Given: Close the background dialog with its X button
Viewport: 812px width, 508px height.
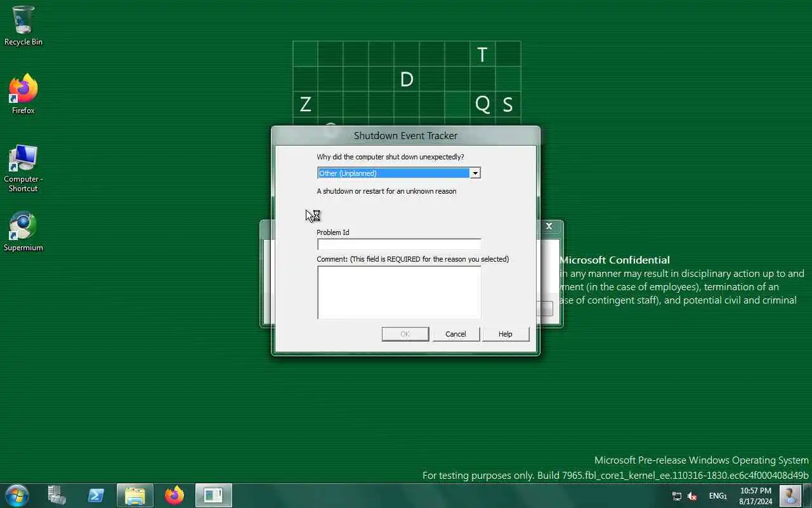Looking at the screenshot, I should pos(549,226).
